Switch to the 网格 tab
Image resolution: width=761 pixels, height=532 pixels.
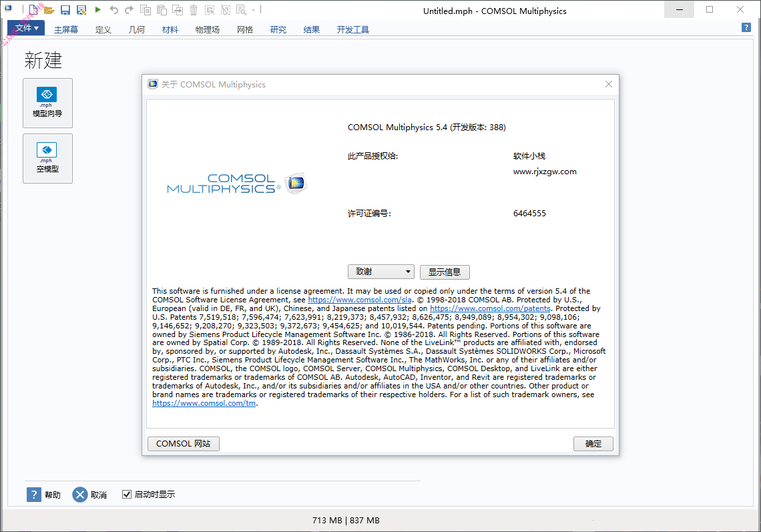click(x=244, y=29)
